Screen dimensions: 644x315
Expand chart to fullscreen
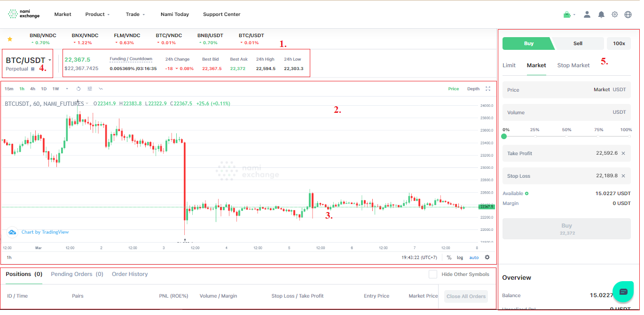pos(488,89)
